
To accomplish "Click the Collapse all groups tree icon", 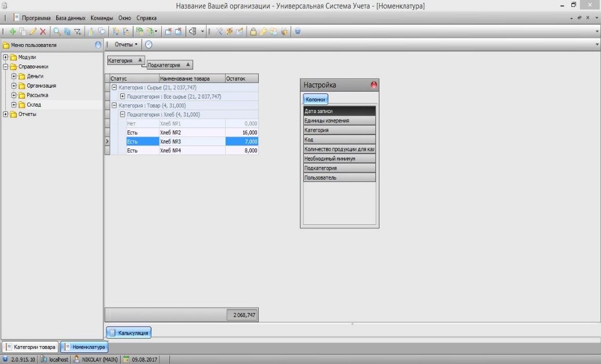I will 126,32.
